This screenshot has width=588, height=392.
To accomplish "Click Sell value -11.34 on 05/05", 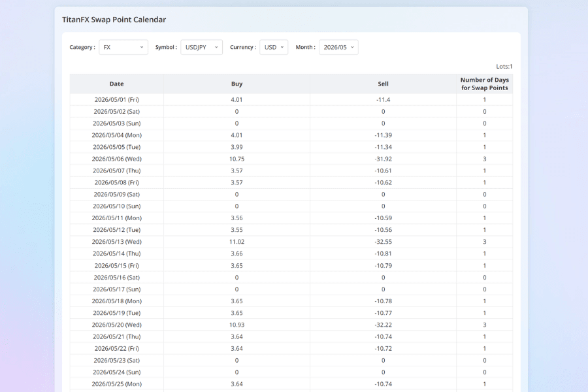I will (383, 147).
